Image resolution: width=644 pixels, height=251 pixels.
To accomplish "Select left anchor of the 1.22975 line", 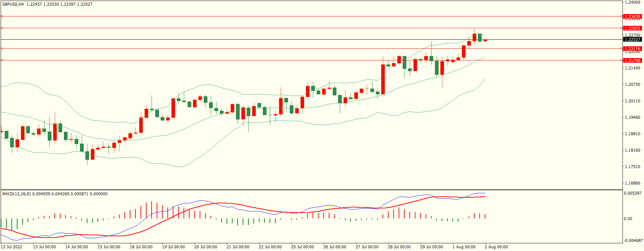I will pyautogui.click(x=2, y=28).
